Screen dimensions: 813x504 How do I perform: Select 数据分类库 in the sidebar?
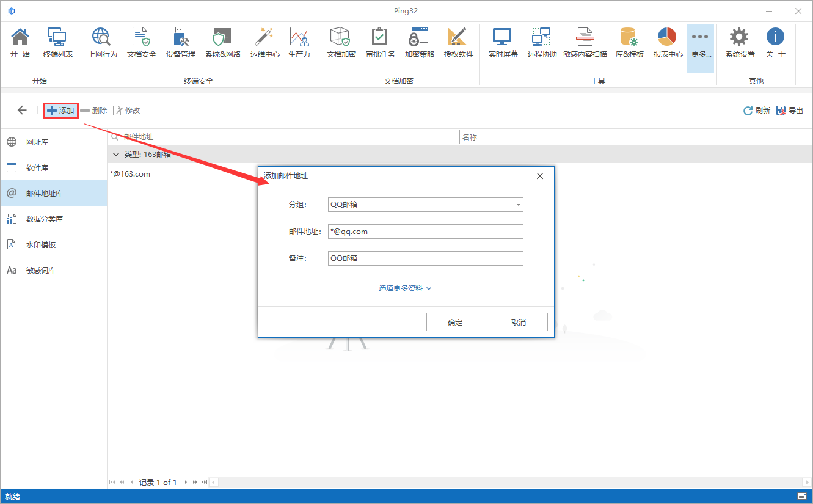(54, 219)
